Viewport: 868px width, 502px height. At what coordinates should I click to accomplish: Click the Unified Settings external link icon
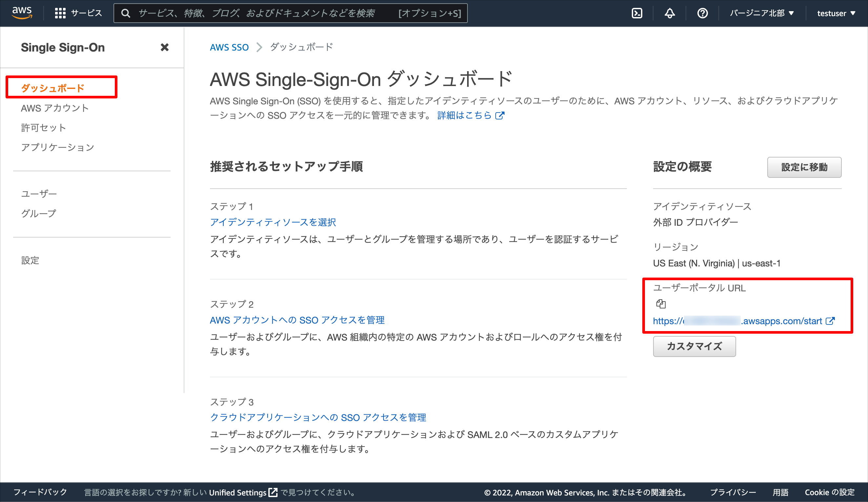[x=273, y=492]
